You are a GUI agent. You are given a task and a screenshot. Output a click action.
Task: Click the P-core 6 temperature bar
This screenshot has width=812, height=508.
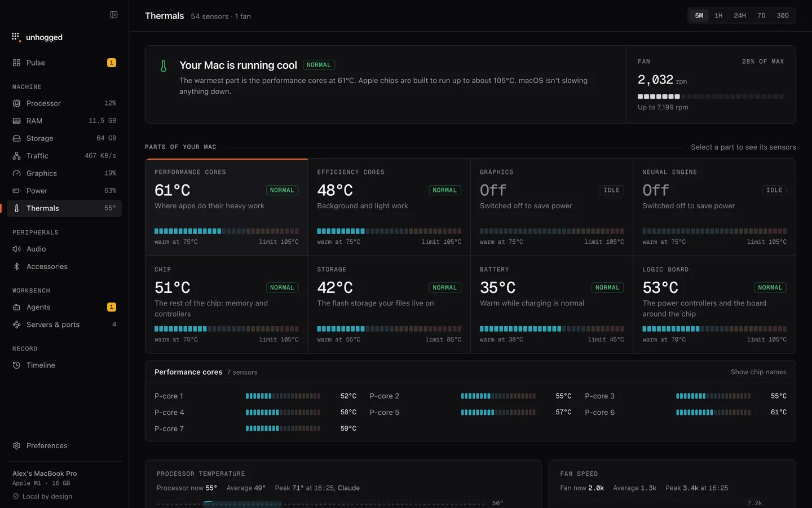[713, 413]
